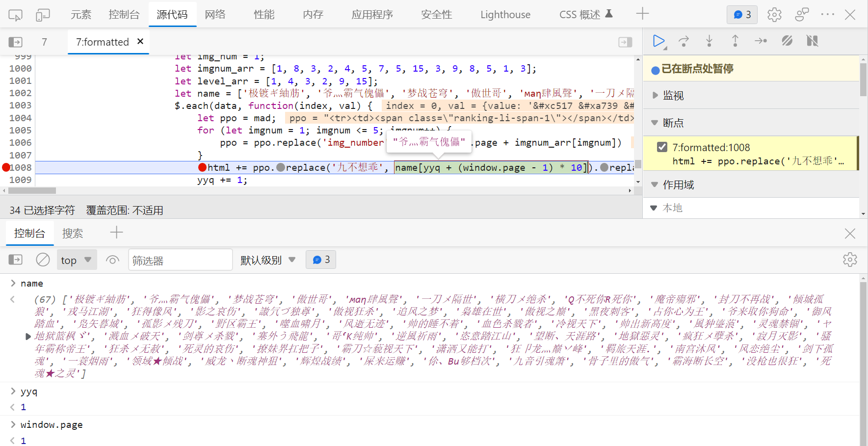Step out of current function
868x446 pixels.
pyautogui.click(x=735, y=41)
